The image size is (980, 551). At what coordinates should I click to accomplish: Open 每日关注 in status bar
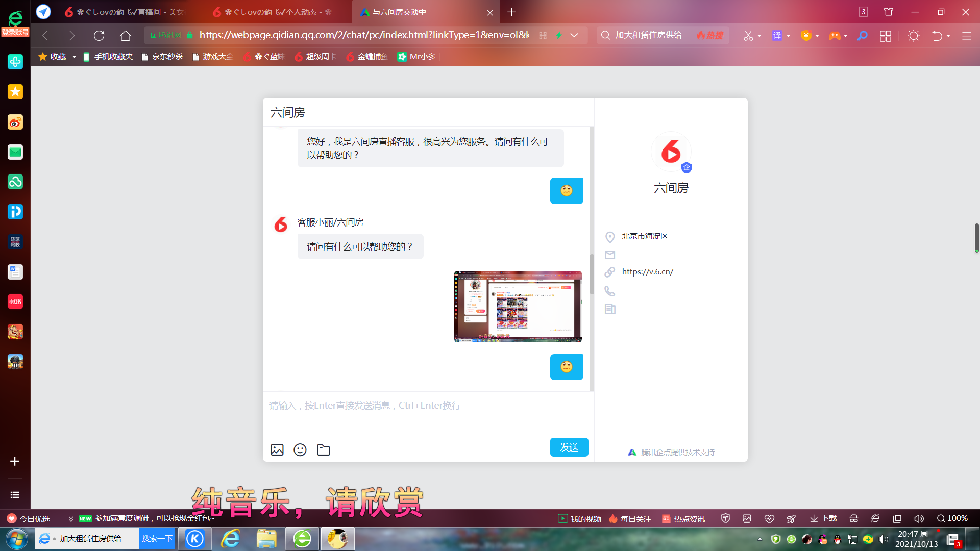click(x=630, y=519)
